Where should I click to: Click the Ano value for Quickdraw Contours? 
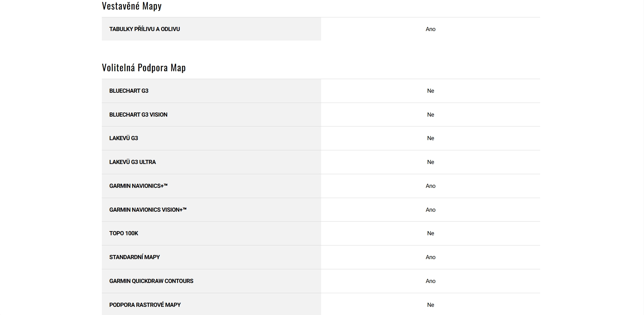point(430,281)
